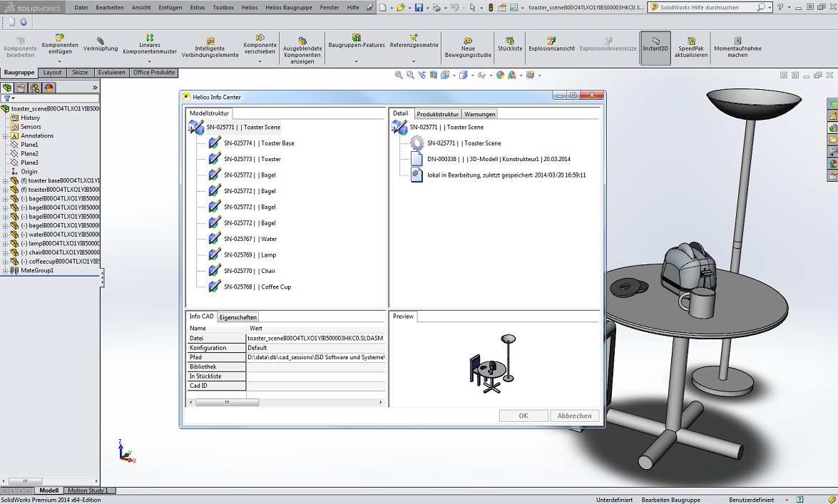
Task: Open Stückliste tool
Action: 510,44
